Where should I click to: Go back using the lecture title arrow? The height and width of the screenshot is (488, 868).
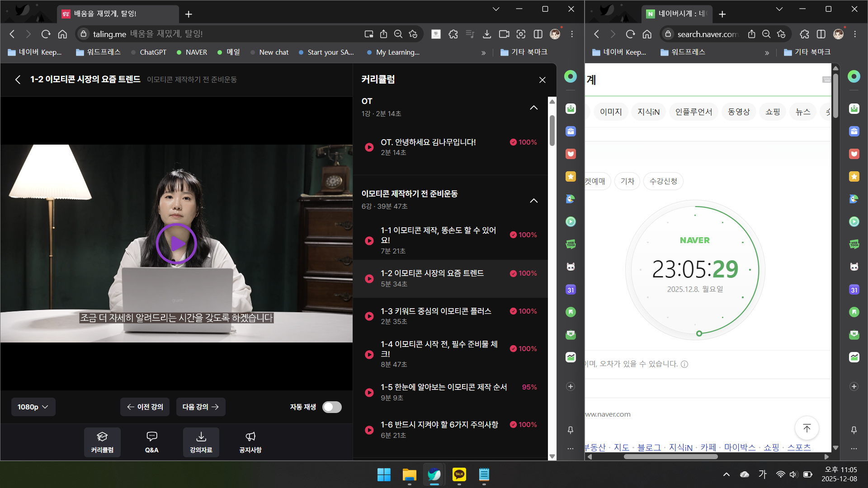[x=18, y=80]
